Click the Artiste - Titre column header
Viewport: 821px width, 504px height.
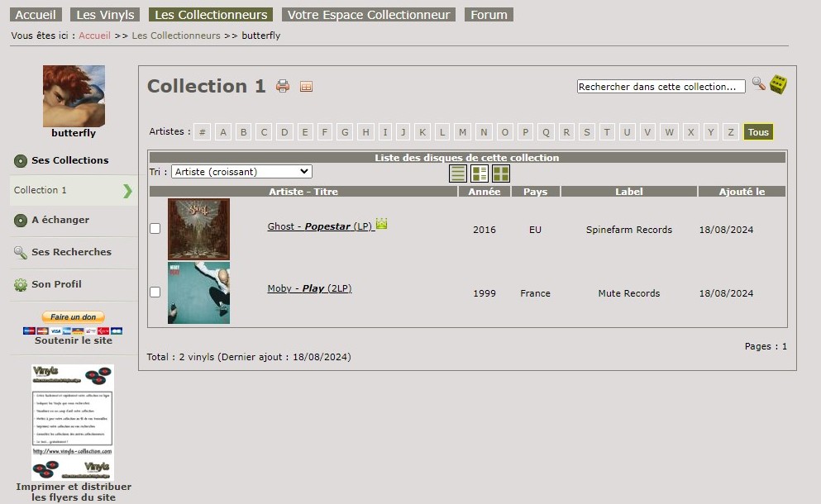[303, 192]
